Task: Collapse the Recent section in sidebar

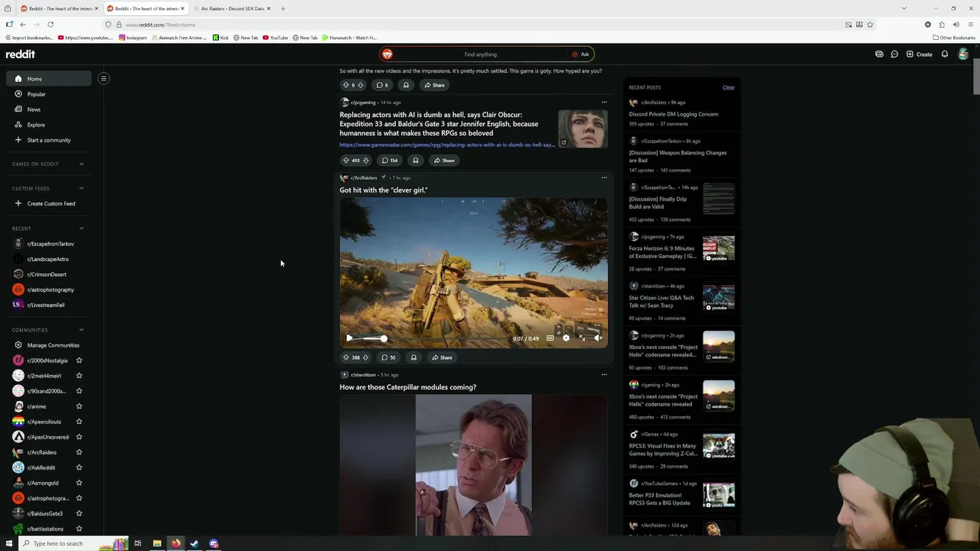Action: (81, 228)
